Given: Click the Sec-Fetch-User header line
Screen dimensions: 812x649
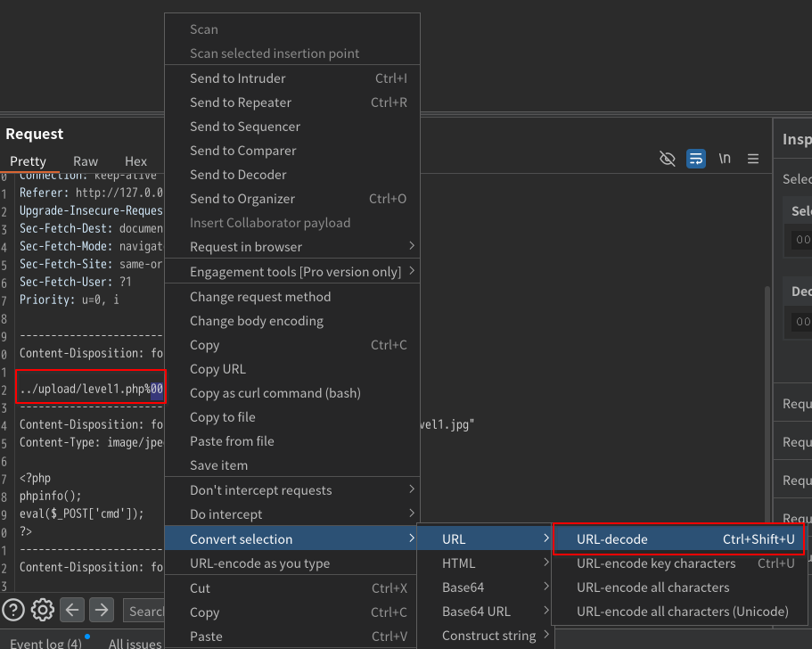Looking at the screenshot, I should [76, 282].
